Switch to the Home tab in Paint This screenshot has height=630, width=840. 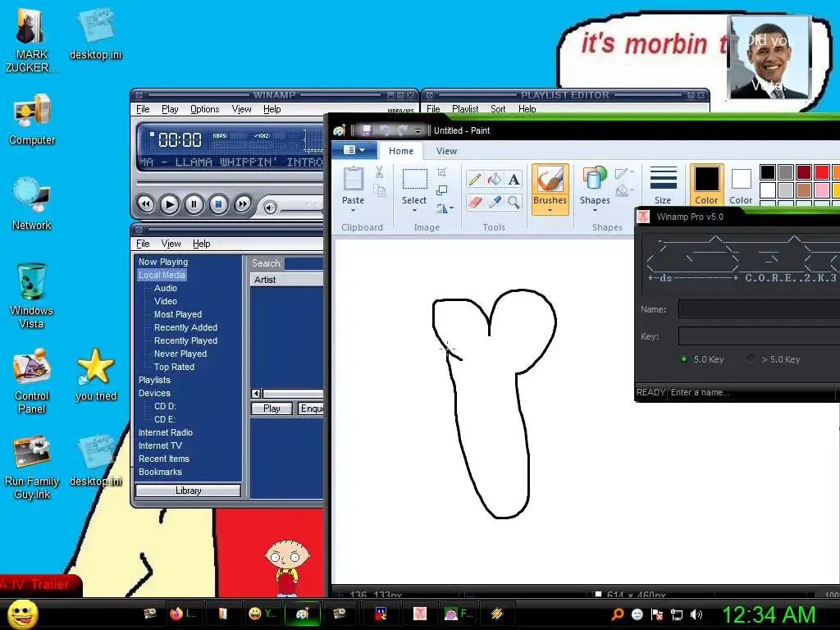click(400, 151)
